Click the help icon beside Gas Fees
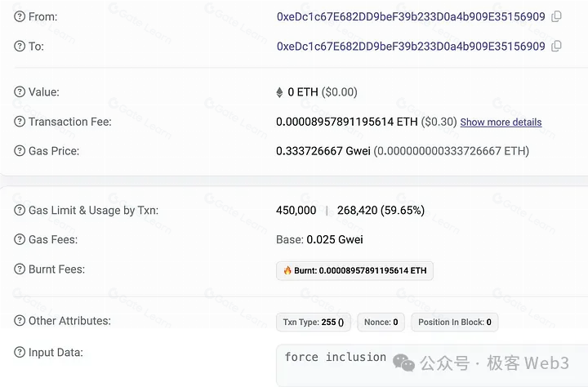The image size is (588, 387). (20, 239)
